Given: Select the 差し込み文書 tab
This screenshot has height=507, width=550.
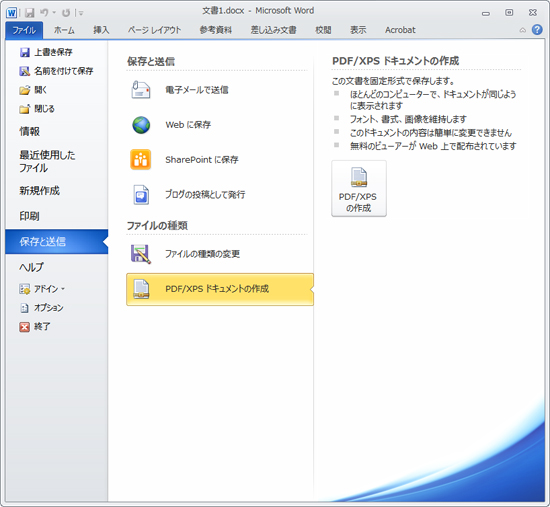Looking at the screenshot, I should point(273,30).
